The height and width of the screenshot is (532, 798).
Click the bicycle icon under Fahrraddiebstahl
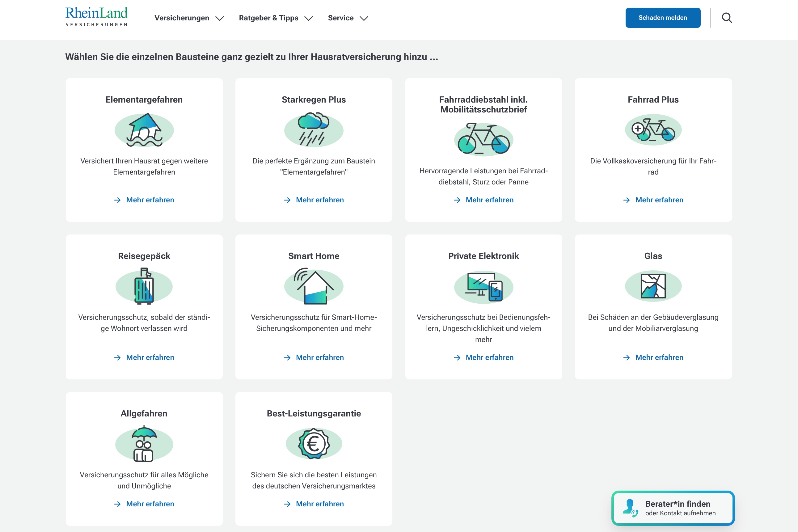[x=483, y=139]
